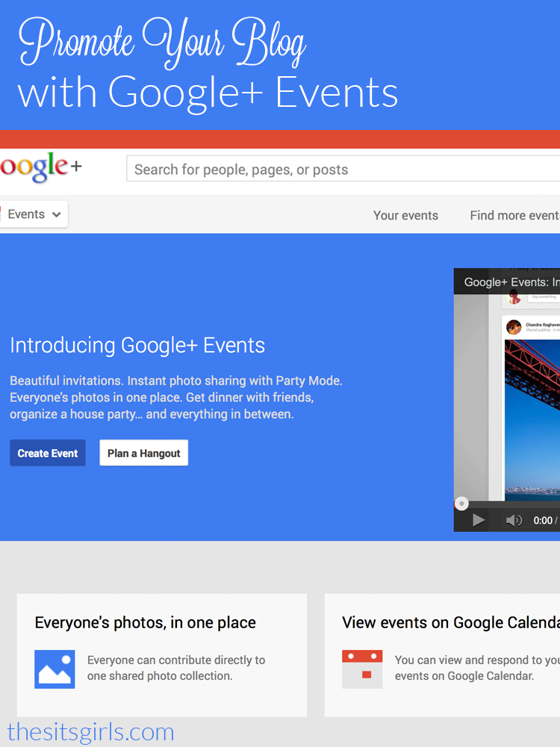Open the Your events tab

405,215
